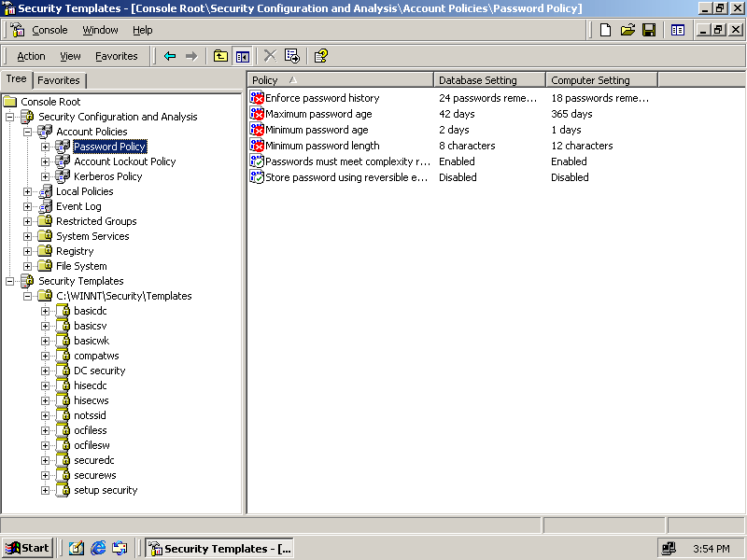
Task: Open the Window menu
Action: (x=100, y=30)
